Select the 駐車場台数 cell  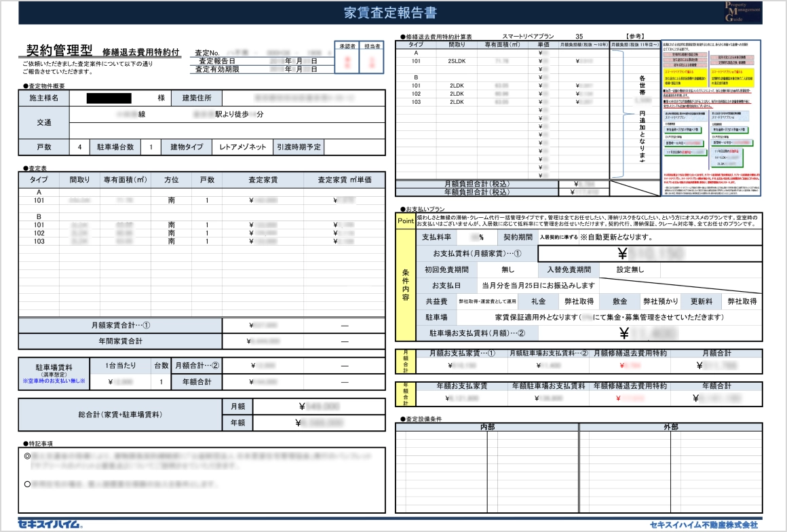pyautogui.click(x=115, y=147)
